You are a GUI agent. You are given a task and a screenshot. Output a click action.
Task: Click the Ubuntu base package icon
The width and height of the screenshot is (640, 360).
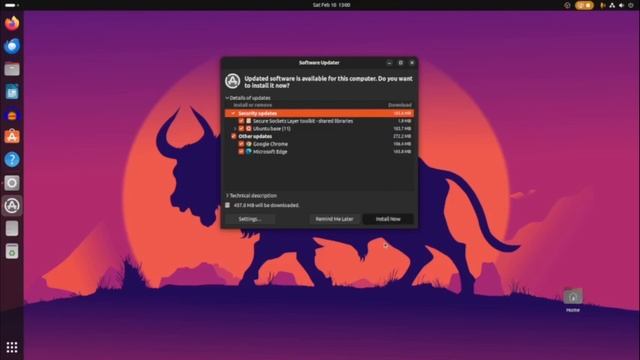249,129
